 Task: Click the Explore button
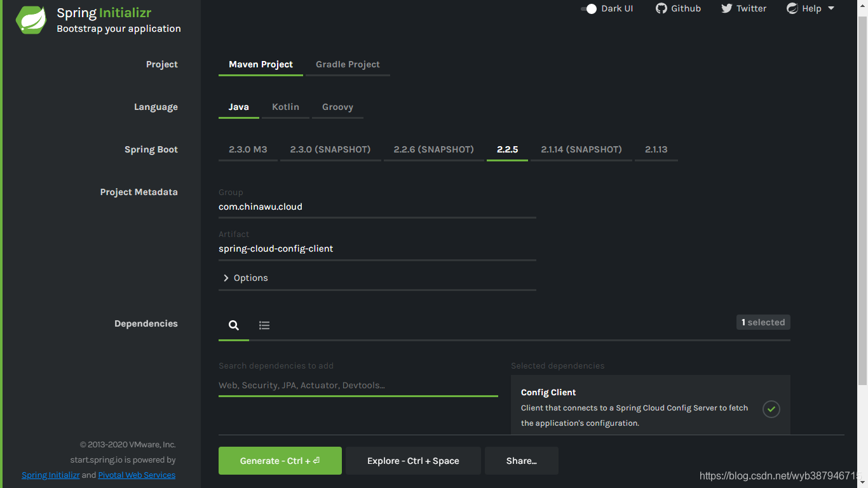[x=413, y=461]
